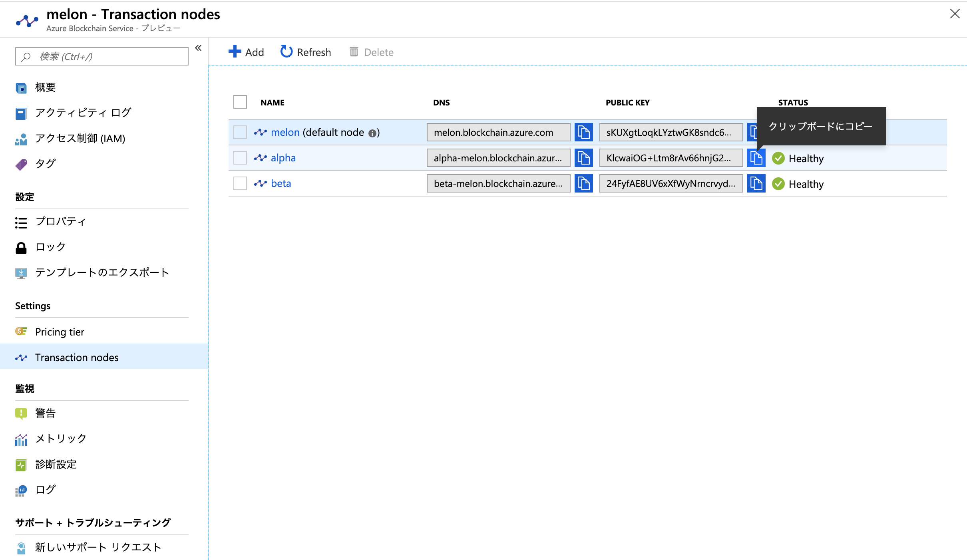Click the STATUS column header

coord(793,103)
